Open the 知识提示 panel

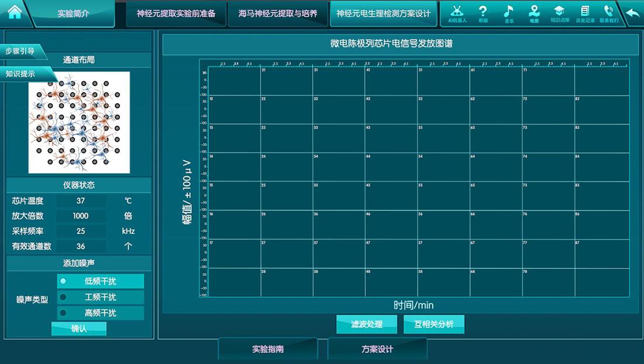point(22,74)
